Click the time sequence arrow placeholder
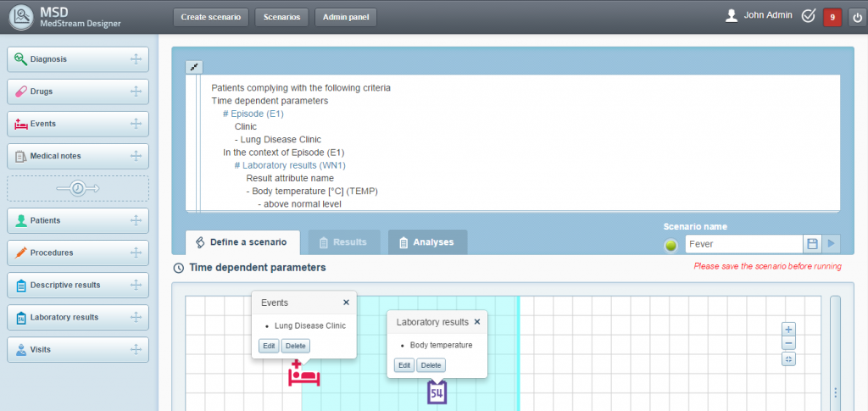 78,188
